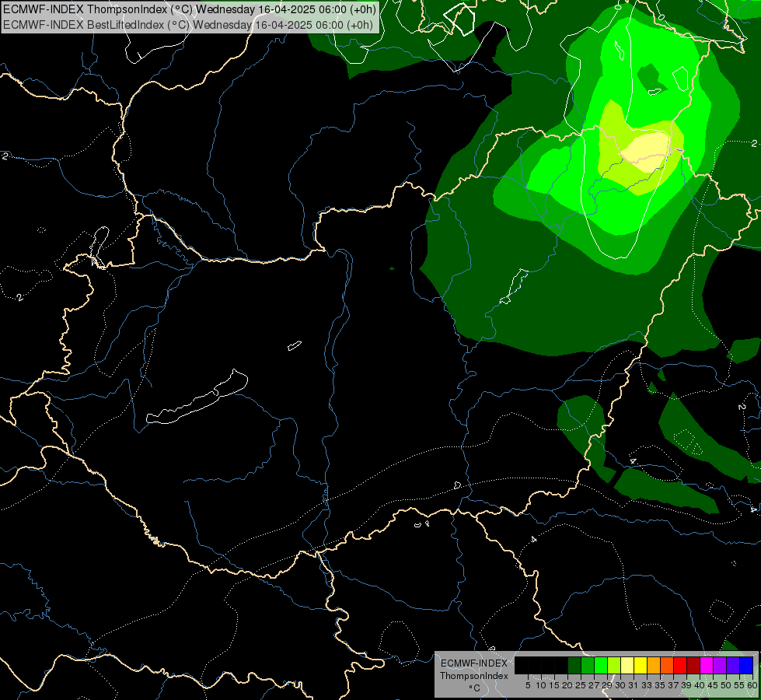Image resolution: width=761 pixels, height=700 pixels.
Task: Click the '20' tick label in legend
Action: point(568,685)
